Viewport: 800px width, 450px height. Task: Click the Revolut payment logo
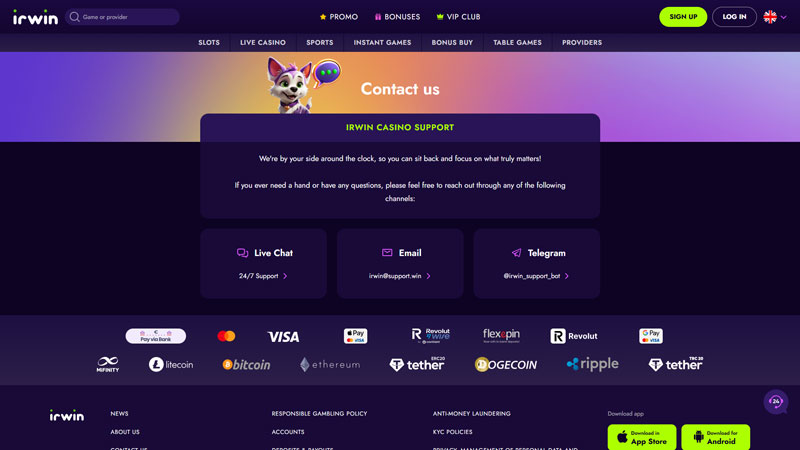point(574,336)
